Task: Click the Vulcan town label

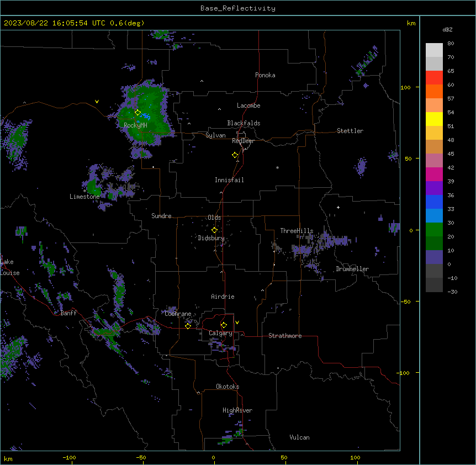Action: (299, 437)
